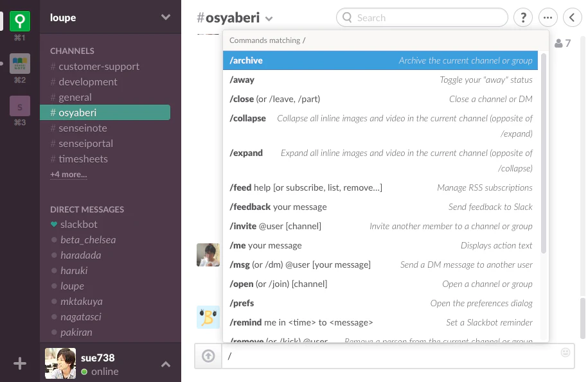This screenshot has height=382, width=588.
Task: Switch to the second team with book icon
Action: (20, 64)
